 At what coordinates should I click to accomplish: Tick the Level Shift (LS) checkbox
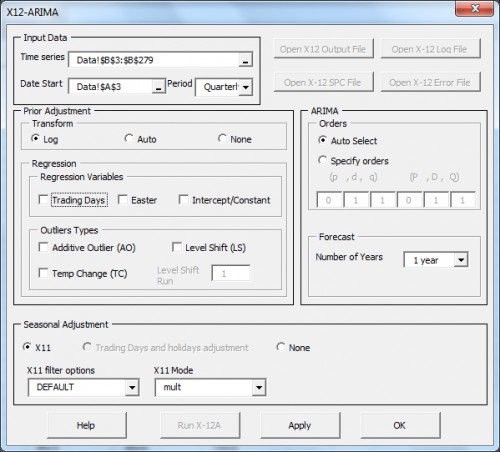click(x=177, y=247)
